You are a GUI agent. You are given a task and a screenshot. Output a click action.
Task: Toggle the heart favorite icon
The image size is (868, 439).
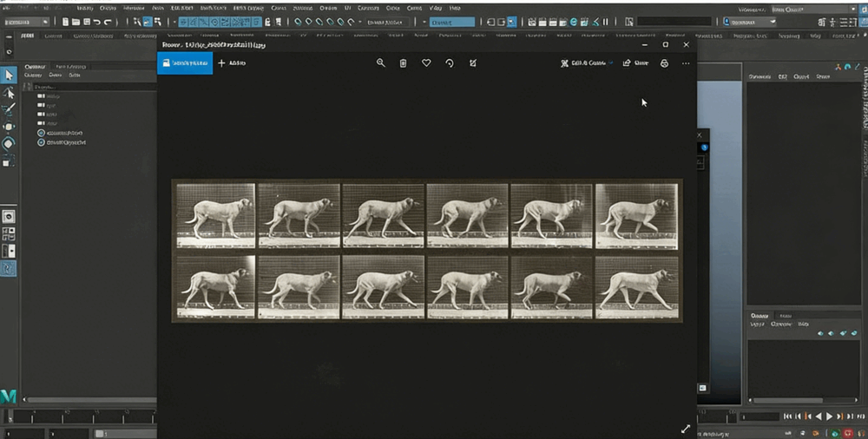pos(426,63)
